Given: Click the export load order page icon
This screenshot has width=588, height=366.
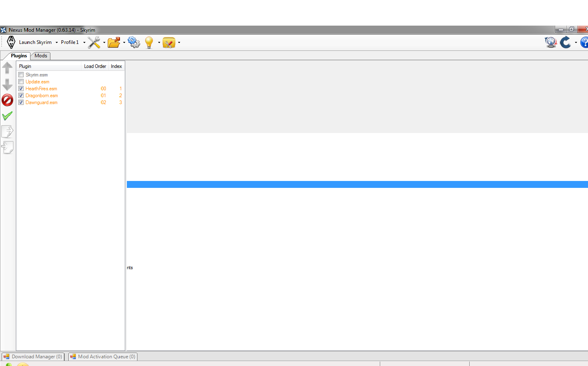Looking at the screenshot, I should 7,131.
